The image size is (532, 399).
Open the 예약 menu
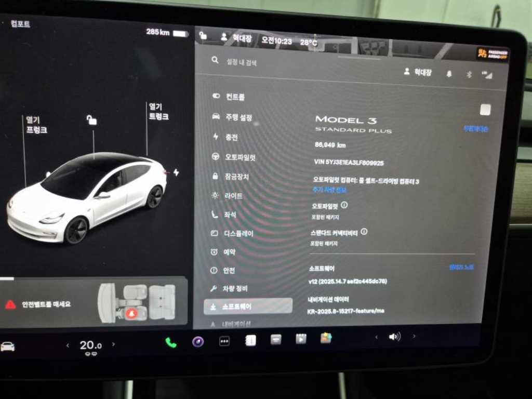(x=223, y=252)
